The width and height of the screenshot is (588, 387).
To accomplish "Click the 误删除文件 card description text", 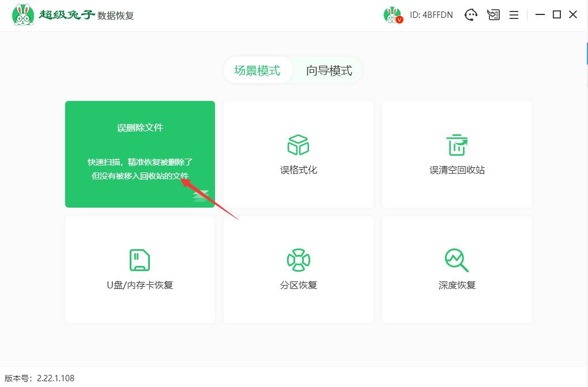I will coord(140,169).
